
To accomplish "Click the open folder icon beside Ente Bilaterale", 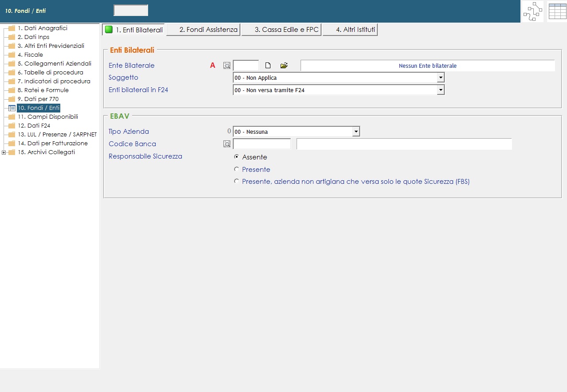I will [x=284, y=66].
